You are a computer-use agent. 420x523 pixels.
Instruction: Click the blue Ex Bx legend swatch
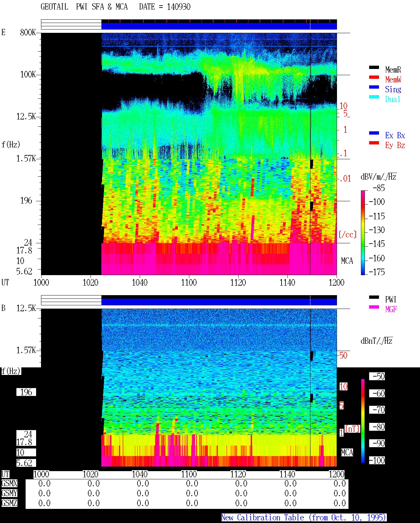tap(374, 133)
